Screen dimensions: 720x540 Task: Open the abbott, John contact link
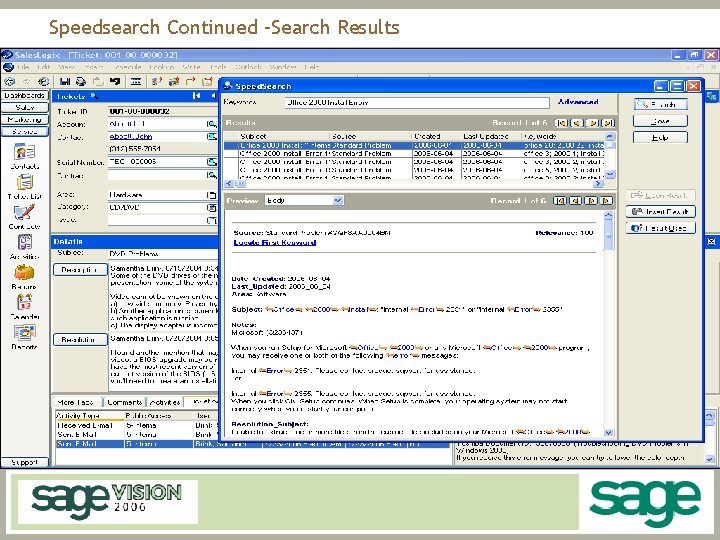pyautogui.click(x=131, y=136)
